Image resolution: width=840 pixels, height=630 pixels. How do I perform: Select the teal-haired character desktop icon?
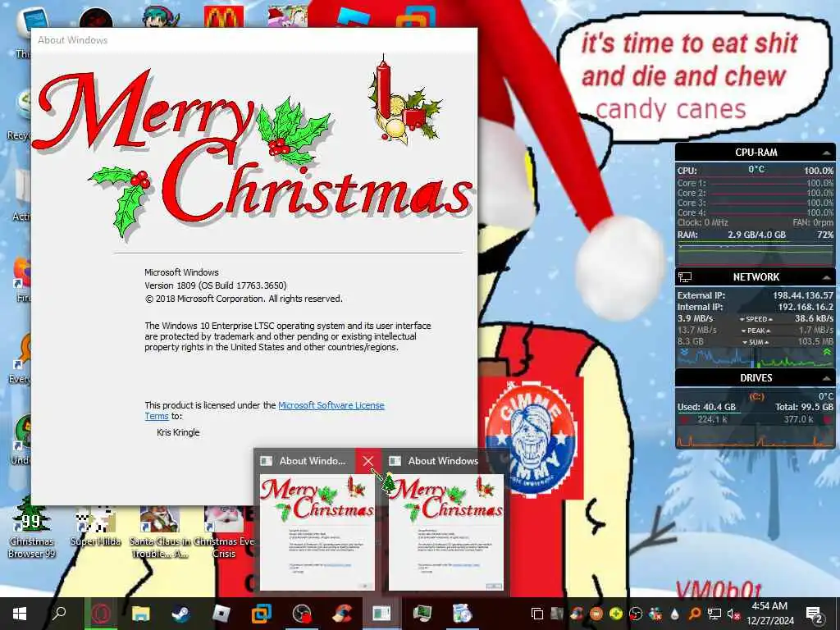pyautogui.click(x=160, y=16)
